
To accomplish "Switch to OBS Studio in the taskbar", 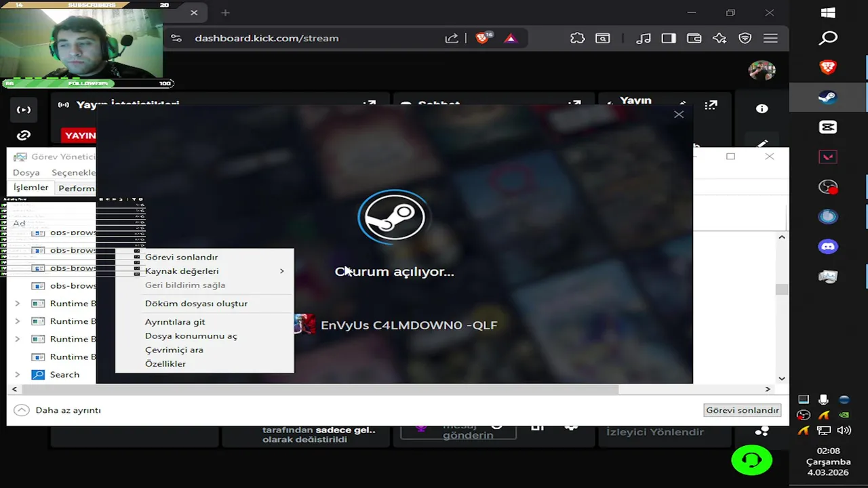I will [828, 187].
